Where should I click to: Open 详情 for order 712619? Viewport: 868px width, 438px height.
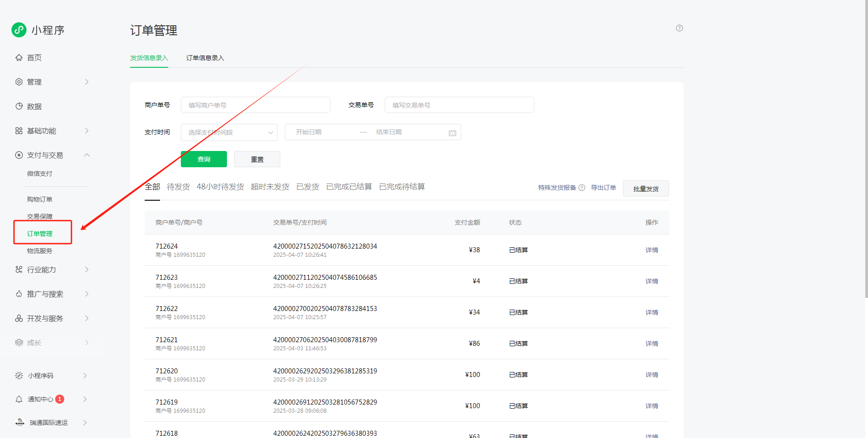pos(652,406)
